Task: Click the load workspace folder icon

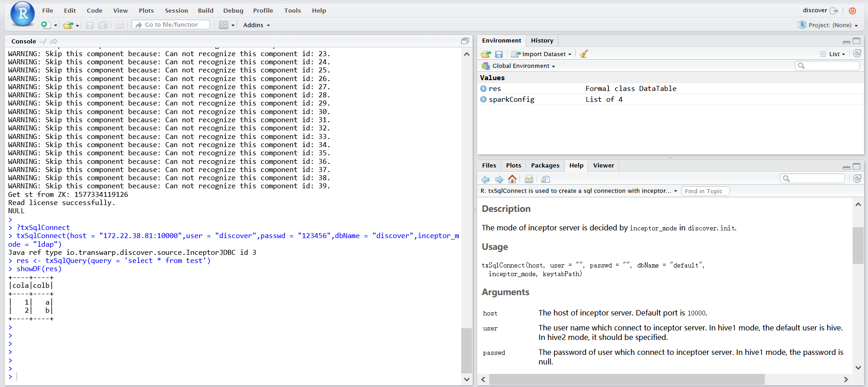Action: point(486,54)
